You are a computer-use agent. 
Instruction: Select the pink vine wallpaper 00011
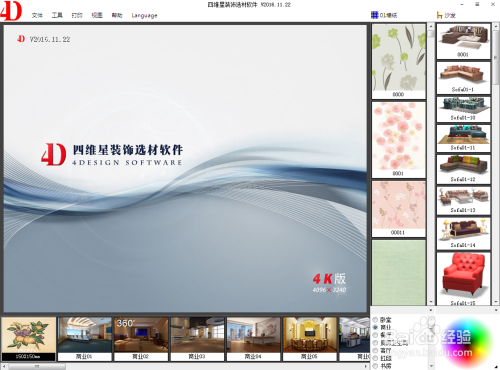point(399,209)
